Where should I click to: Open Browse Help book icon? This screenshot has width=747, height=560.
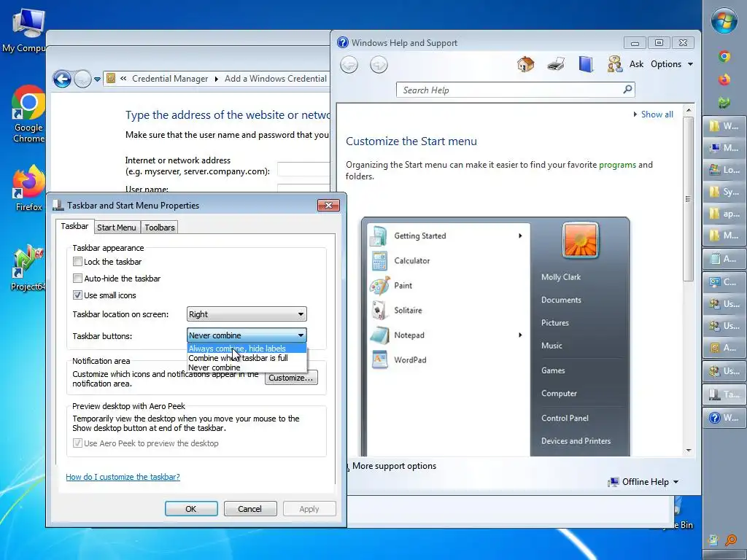[x=586, y=64]
